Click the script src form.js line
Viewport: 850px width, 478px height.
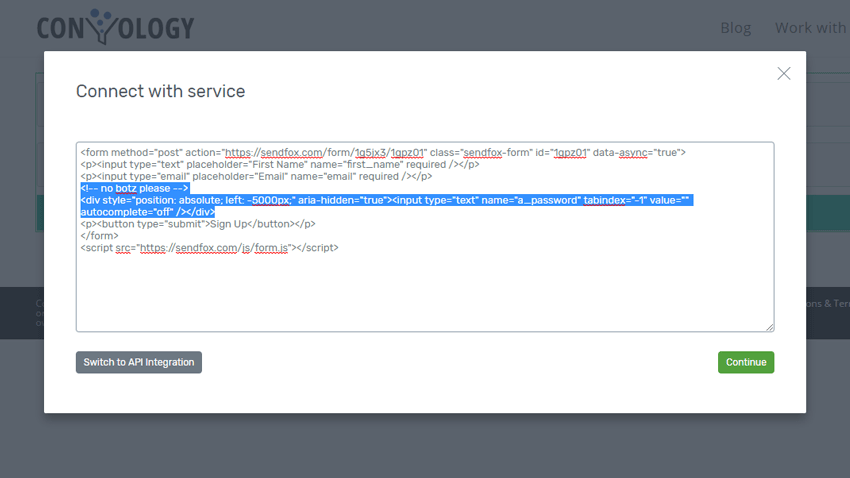(209, 248)
